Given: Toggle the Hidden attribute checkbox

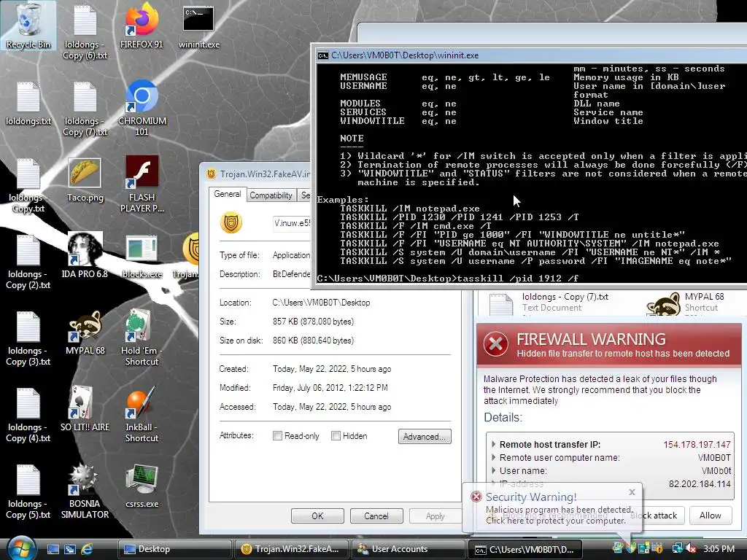Looking at the screenshot, I should tap(336, 436).
